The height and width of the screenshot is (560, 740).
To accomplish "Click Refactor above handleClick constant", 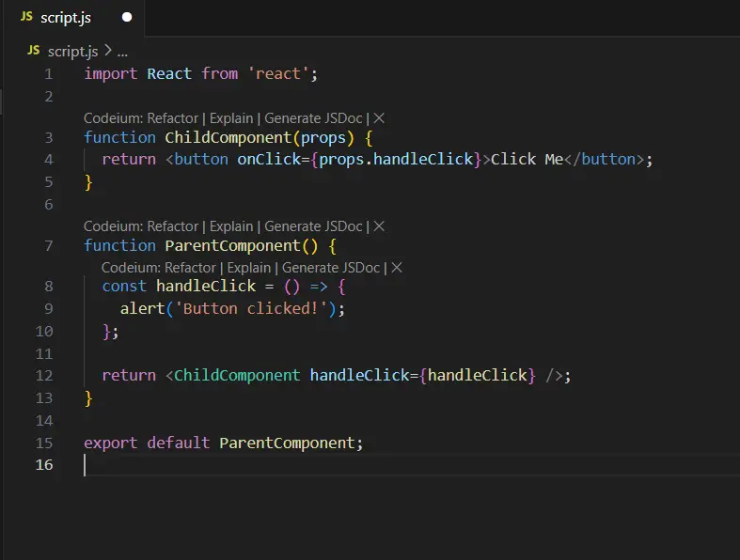I will point(190,268).
